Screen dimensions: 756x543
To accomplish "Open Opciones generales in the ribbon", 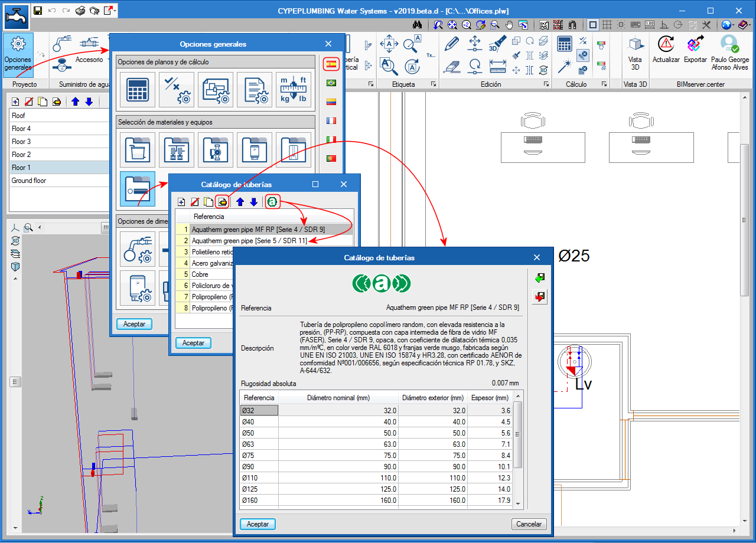I will coord(18,55).
